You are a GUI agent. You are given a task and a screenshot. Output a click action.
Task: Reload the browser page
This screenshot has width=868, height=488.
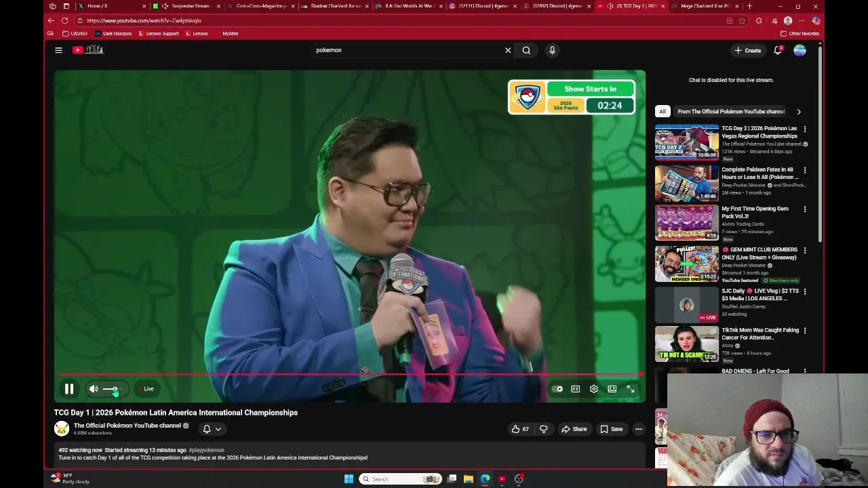(x=64, y=20)
